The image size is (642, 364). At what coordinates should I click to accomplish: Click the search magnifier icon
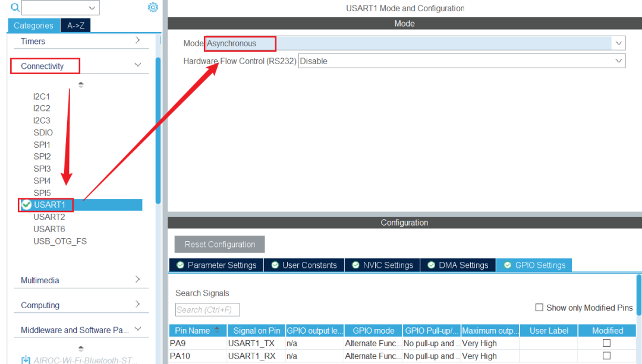(15, 8)
